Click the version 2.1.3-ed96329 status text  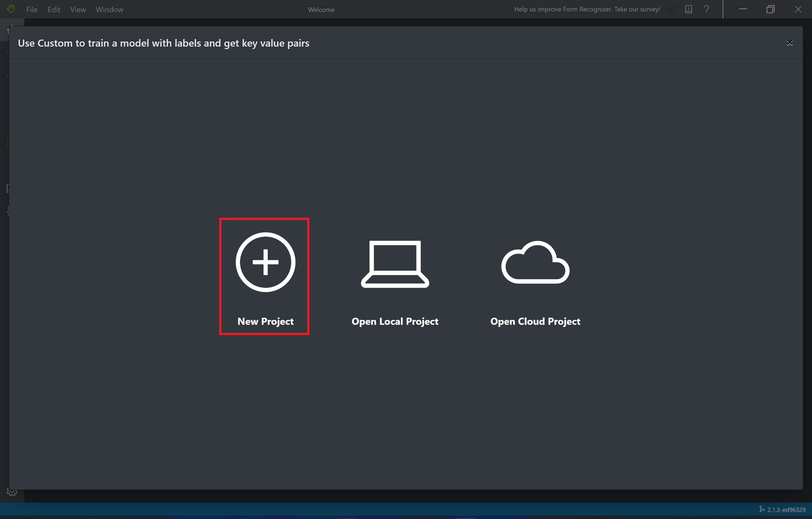pos(786,510)
